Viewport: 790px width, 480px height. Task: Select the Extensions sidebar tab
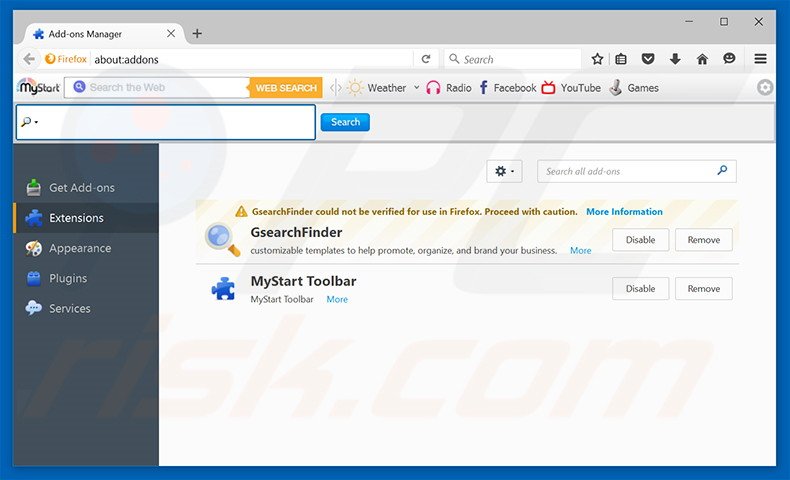(x=76, y=218)
